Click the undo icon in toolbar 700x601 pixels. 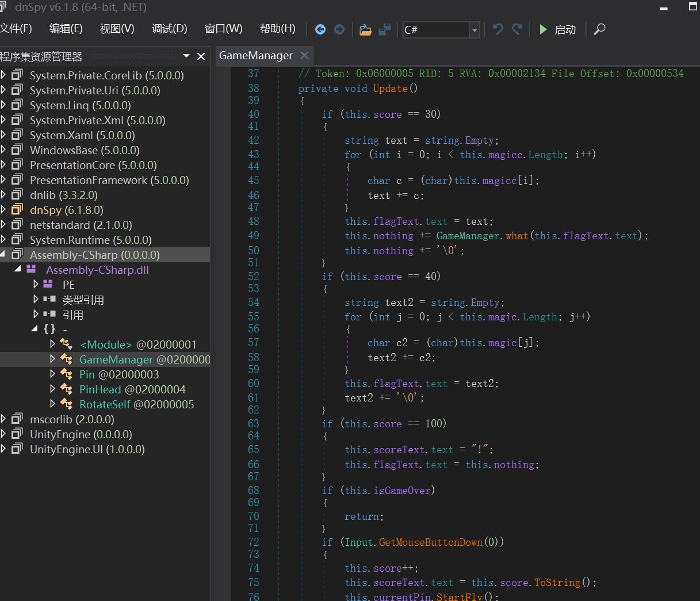click(x=498, y=29)
